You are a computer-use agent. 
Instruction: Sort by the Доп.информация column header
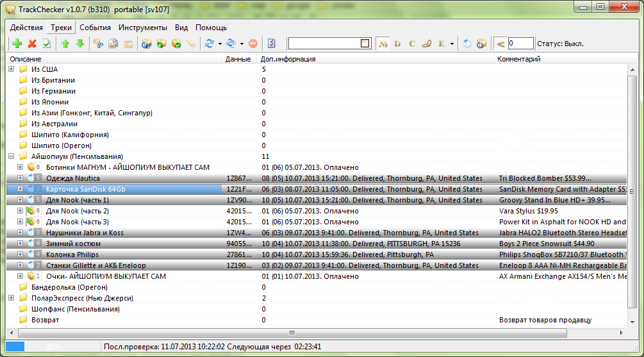[376, 59]
